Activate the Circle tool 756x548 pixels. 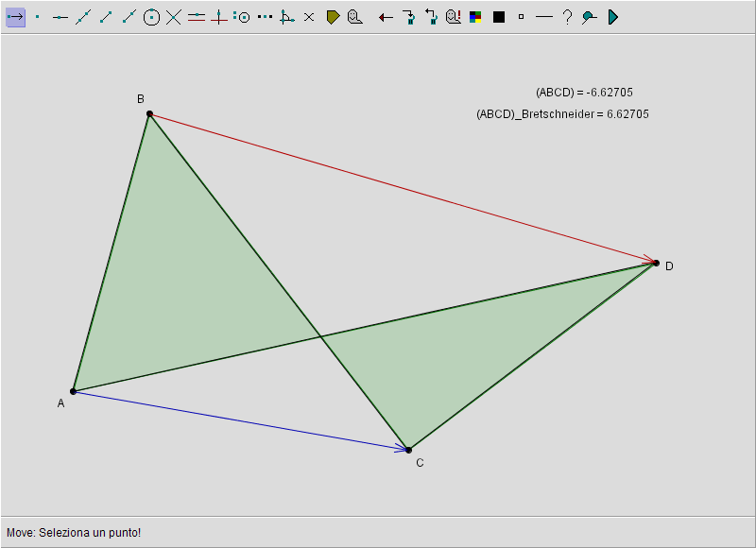point(151,17)
